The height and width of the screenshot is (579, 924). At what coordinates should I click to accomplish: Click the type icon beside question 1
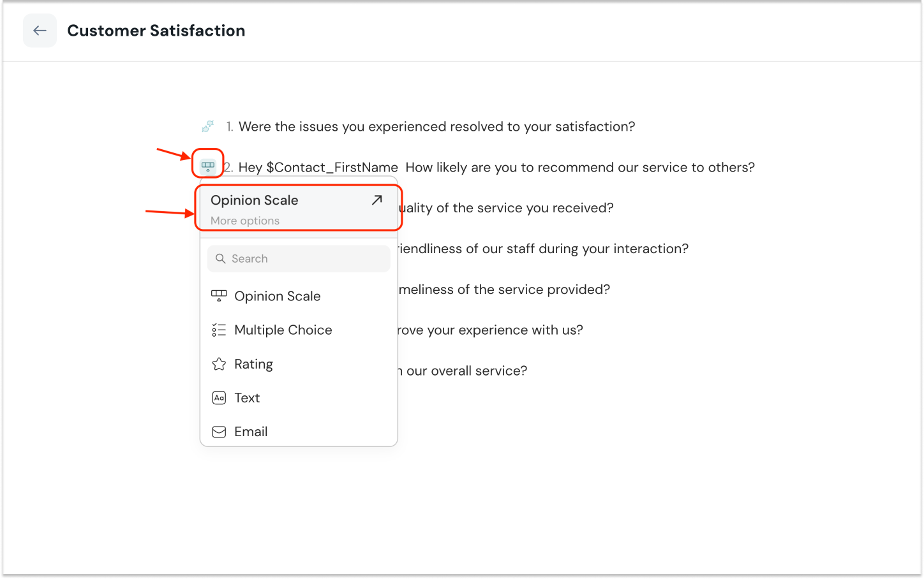tap(207, 126)
